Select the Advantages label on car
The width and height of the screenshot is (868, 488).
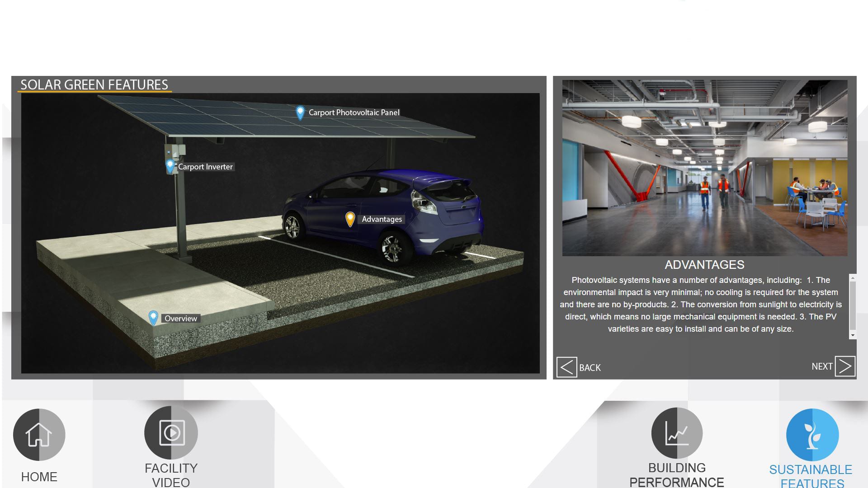point(382,219)
